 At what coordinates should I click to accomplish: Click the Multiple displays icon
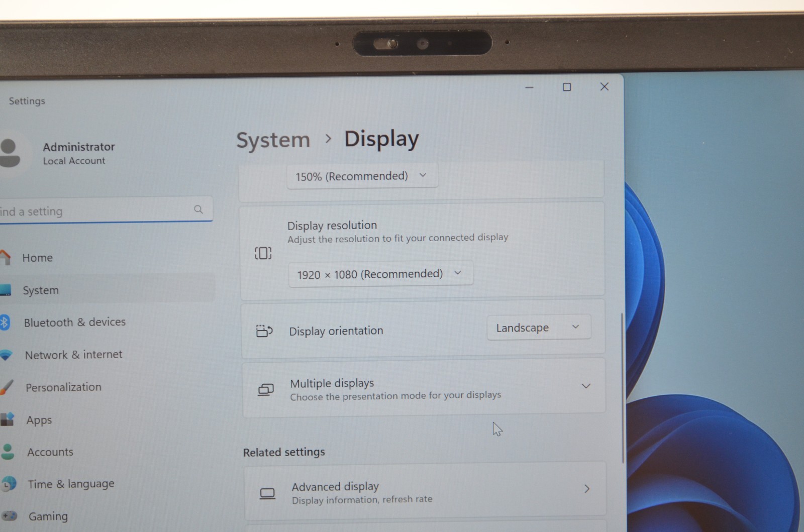tap(266, 390)
